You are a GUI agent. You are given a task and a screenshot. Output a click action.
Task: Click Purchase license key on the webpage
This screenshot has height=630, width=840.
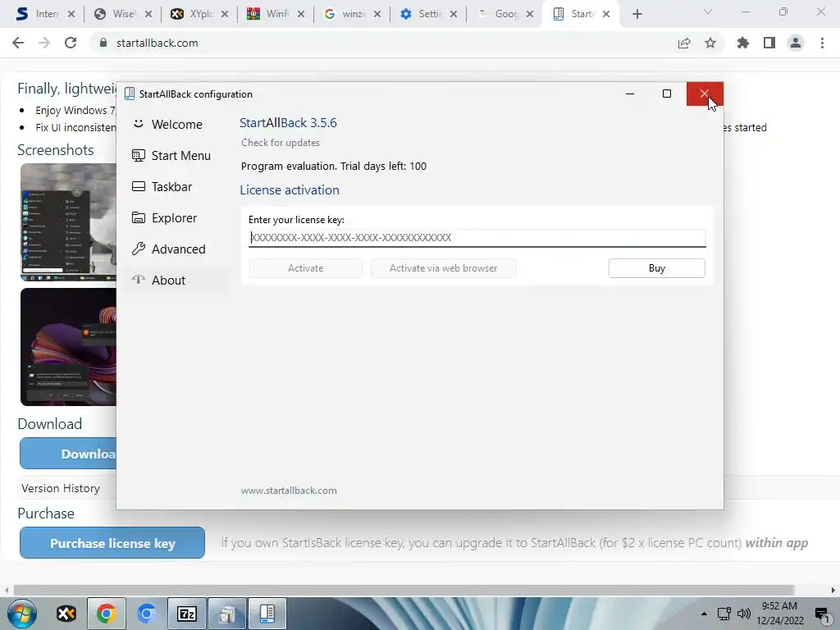(112, 543)
